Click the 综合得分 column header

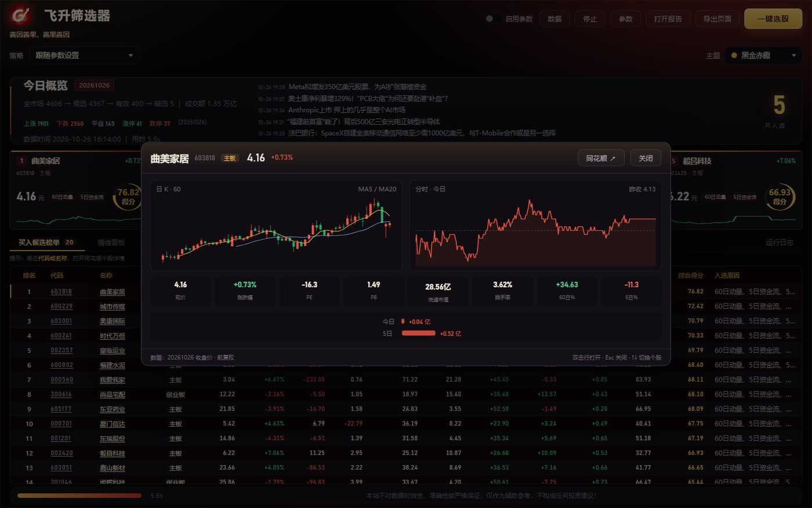point(690,275)
